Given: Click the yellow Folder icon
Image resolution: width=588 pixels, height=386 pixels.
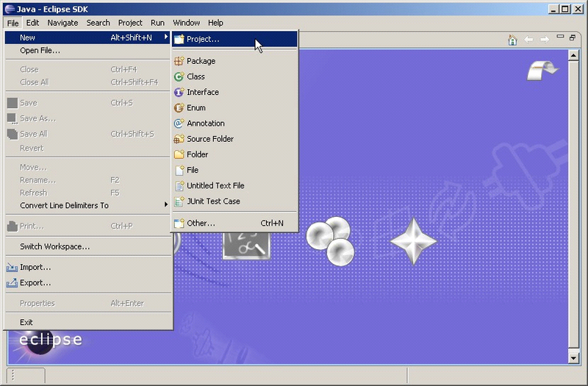Looking at the screenshot, I should coord(179,154).
